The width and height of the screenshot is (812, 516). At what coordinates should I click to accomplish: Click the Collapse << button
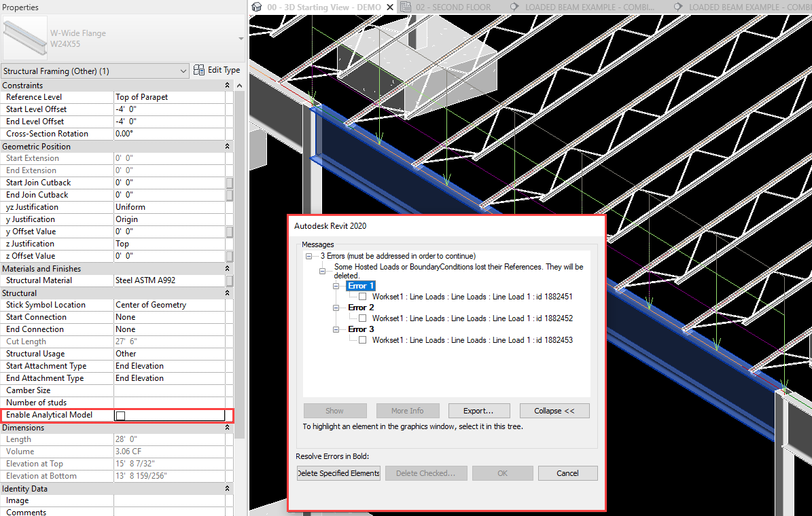pyautogui.click(x=554, y=410)
